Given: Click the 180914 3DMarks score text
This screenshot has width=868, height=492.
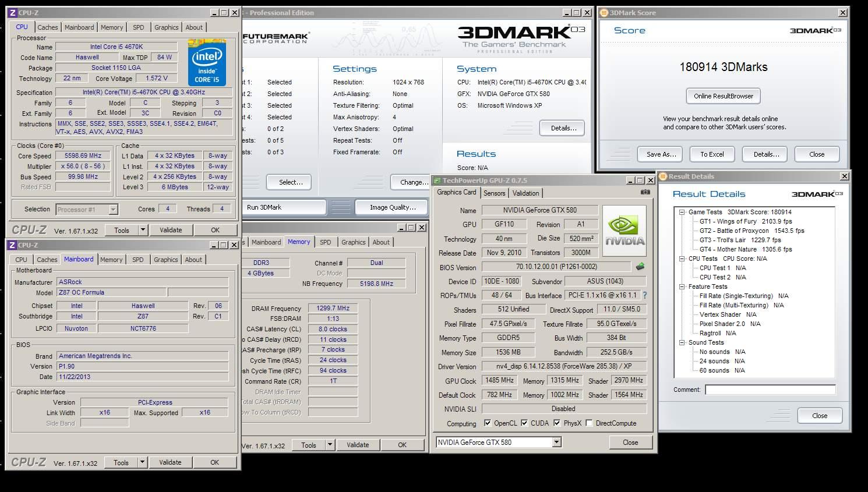Looking at the screenshot, I should (723, 67).
